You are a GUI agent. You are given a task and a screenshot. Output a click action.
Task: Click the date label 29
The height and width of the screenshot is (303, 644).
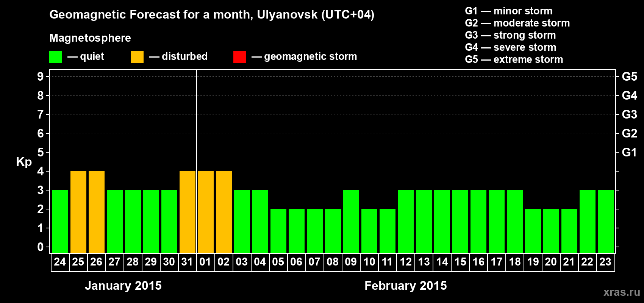point(151,262)
